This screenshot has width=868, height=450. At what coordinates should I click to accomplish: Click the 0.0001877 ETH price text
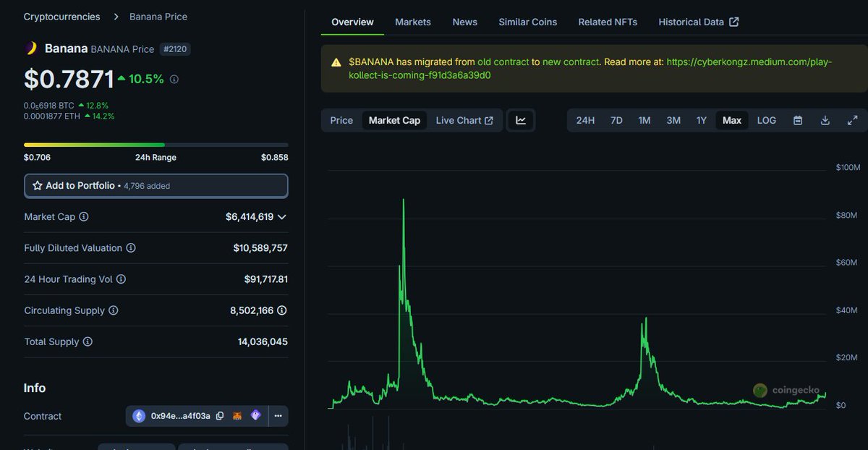(x=52, y=116)
